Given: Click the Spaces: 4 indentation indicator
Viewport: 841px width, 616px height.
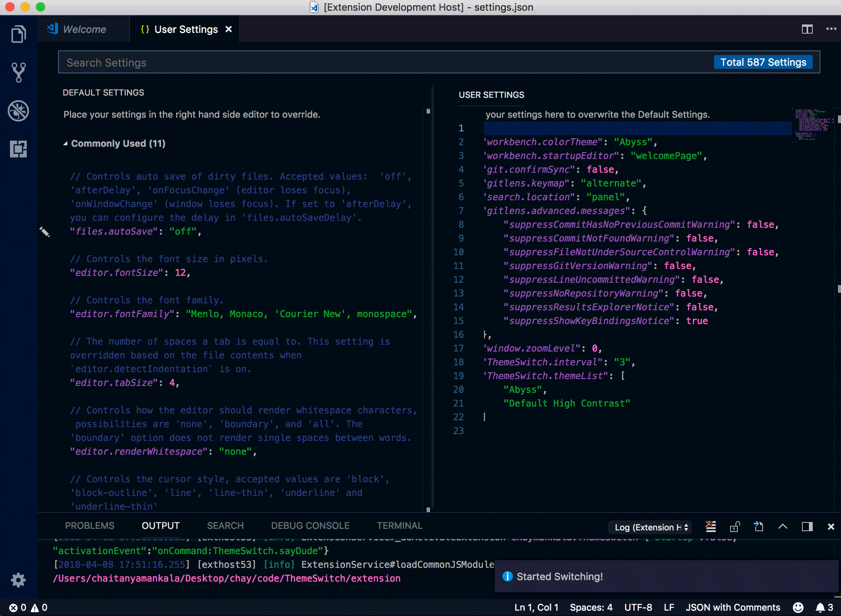Looking at the screenshot, I should [591, 608].
